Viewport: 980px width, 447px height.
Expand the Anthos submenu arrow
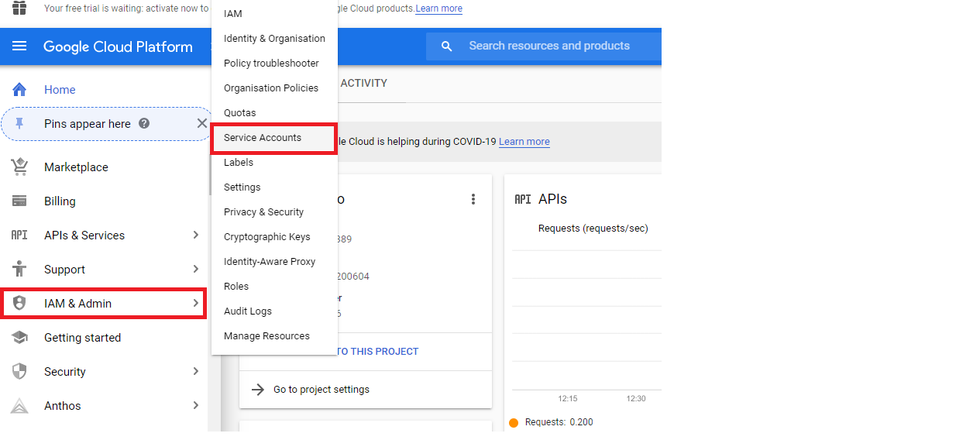(x=196, y=405)
